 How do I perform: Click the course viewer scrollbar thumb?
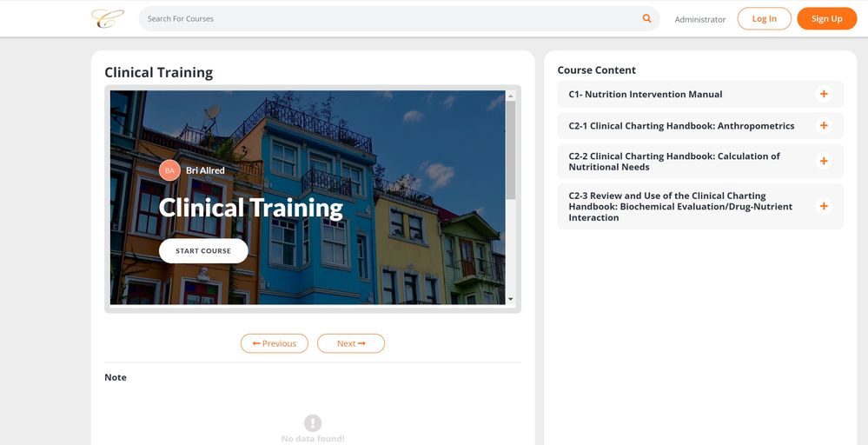tap(510, 150)
